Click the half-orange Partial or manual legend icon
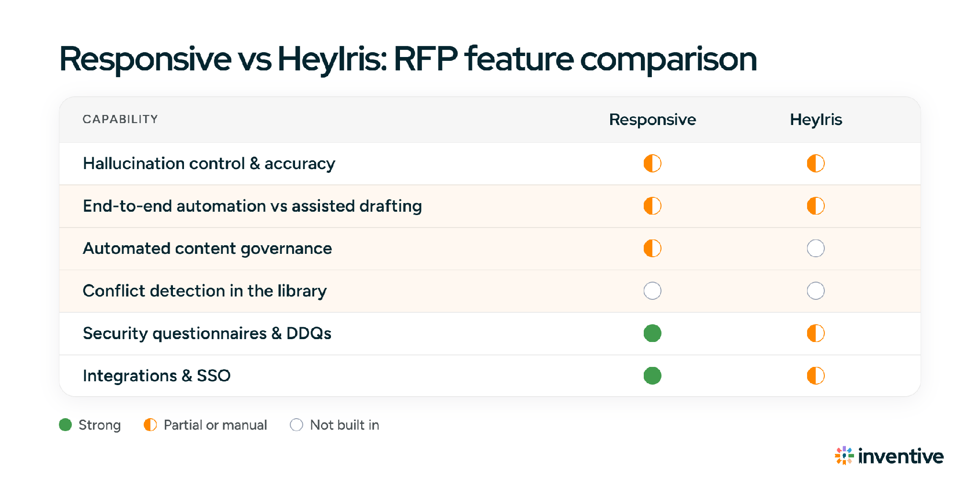 click(x=150, y=425)
